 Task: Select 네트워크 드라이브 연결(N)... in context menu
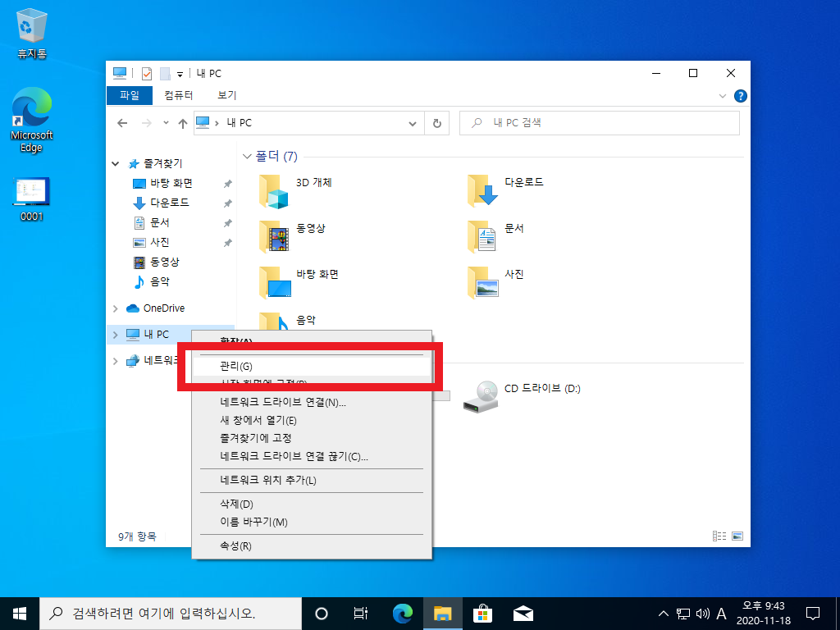pos(283,402)
